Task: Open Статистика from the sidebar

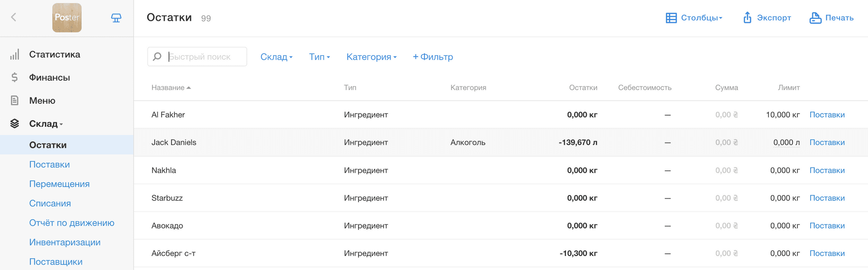Action: click(55, 55)
